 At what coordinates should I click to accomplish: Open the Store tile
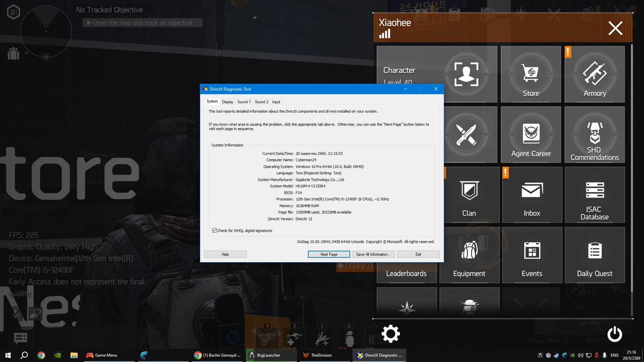pos(531,73)
